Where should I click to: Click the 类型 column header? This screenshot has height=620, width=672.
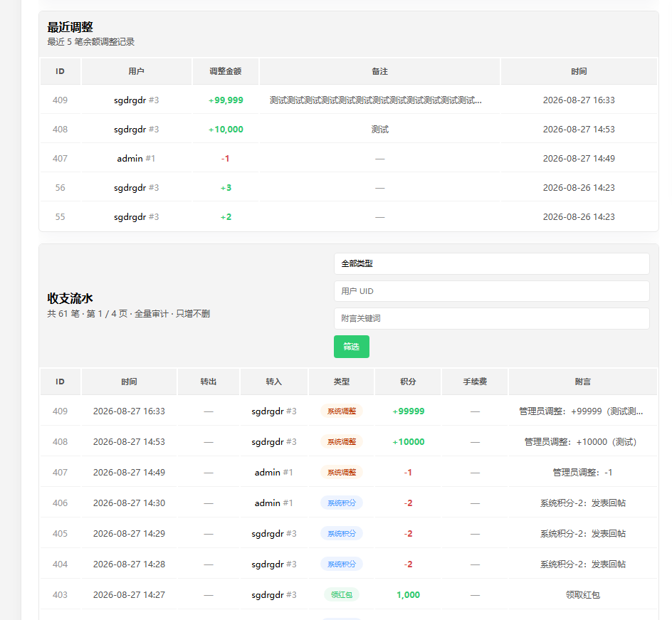point(342,382)
